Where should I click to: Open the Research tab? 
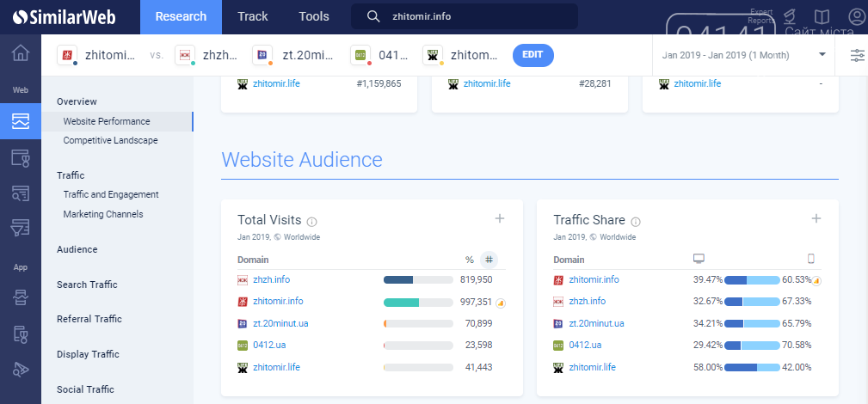pos(181,17)
